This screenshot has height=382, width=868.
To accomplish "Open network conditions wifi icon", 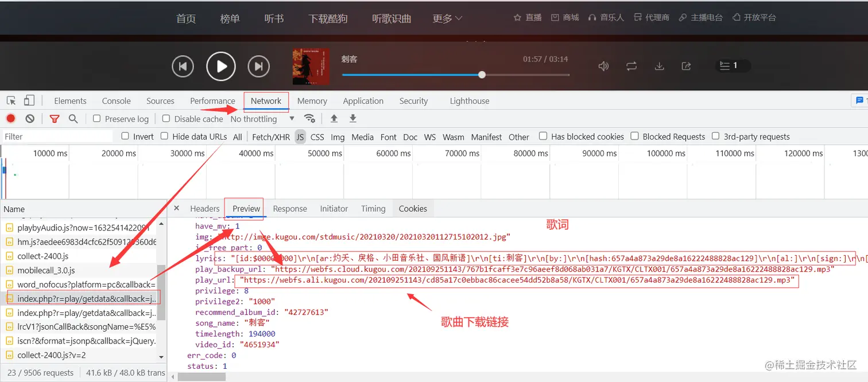I will [x=309, y=119].
